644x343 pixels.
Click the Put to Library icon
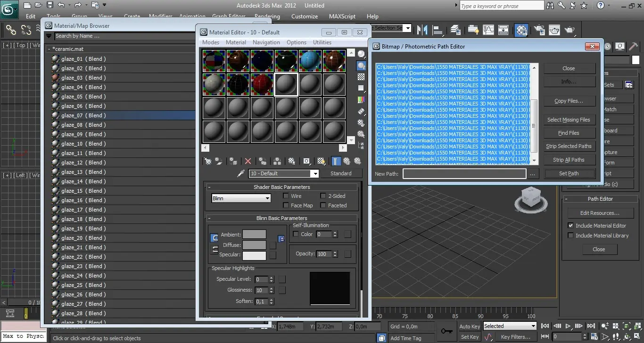292,161
